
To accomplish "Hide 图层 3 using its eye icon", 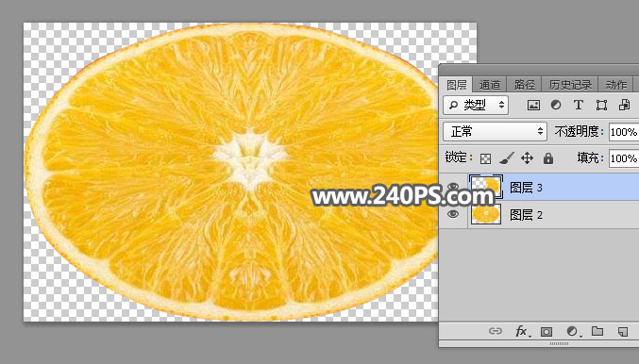I will pyautogui.click(x=453, y=187).
